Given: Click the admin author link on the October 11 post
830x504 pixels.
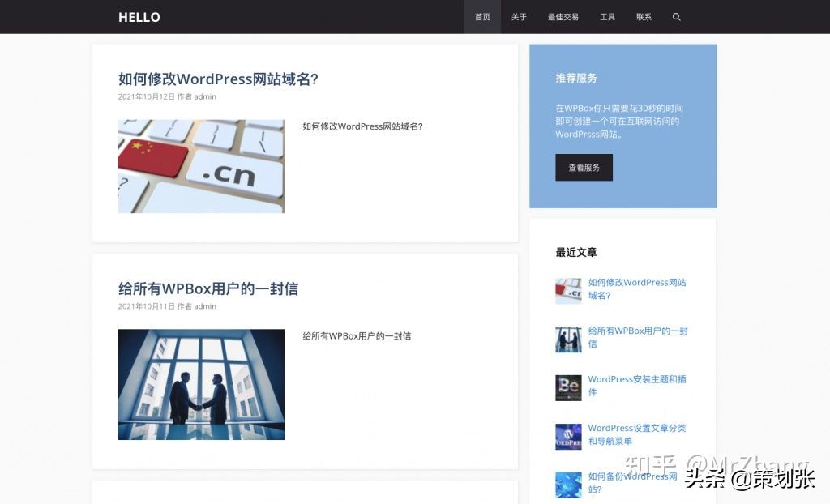Looking at the screenshot, I should (205, 306).
